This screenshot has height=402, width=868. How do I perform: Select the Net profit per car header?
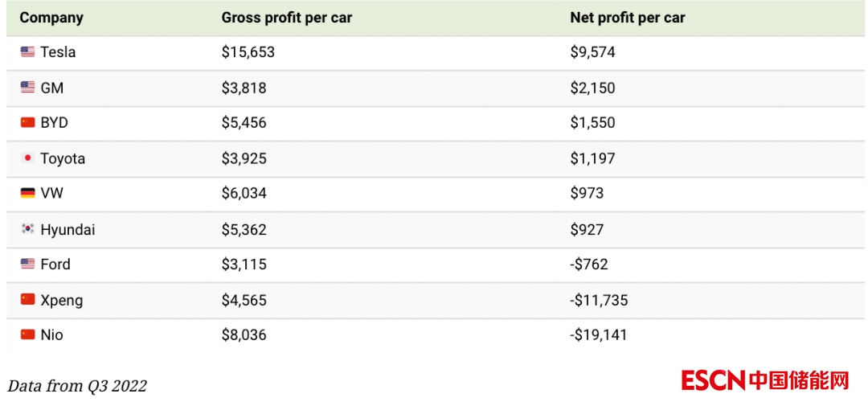click(x=628, y=18)
